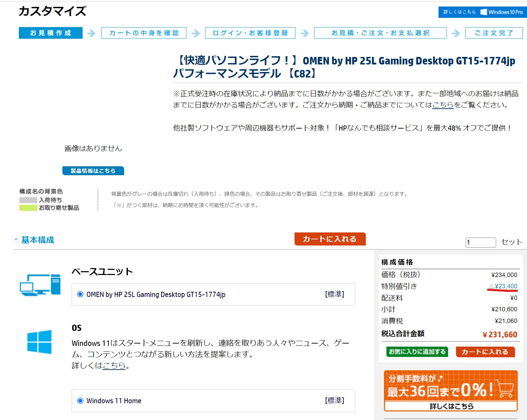This screenshot has width=527, height=420.
Task: Click the gray 入荷待ち legend swatch
Action: coord(28,200)
